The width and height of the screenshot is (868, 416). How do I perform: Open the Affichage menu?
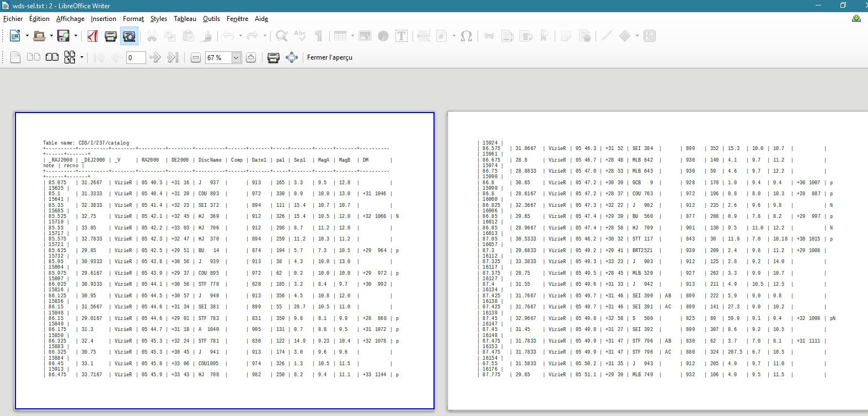tap(71, 19)
